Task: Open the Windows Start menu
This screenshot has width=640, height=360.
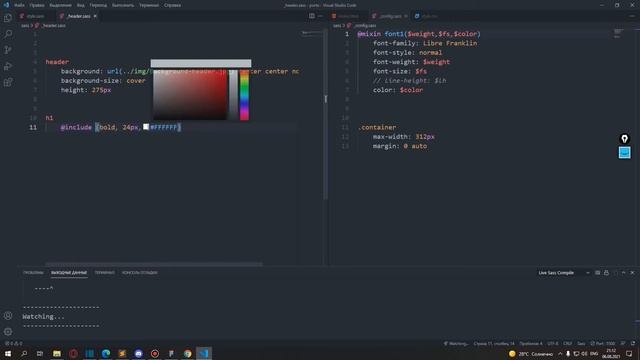Action: pos(8,353)
